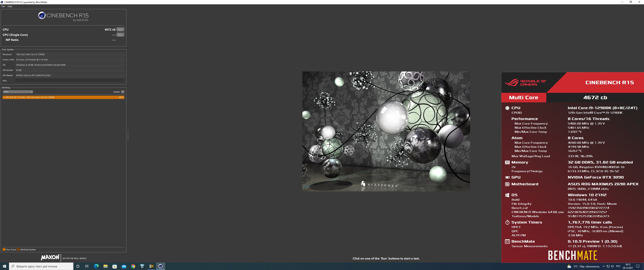Click the CINEBENCH R15 banner title
Screen dimensions: 644x270
(x=610, y=82)
